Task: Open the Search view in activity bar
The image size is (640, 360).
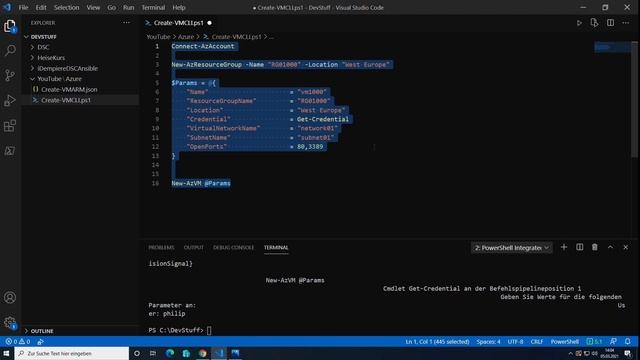Action: click(10, 51)
